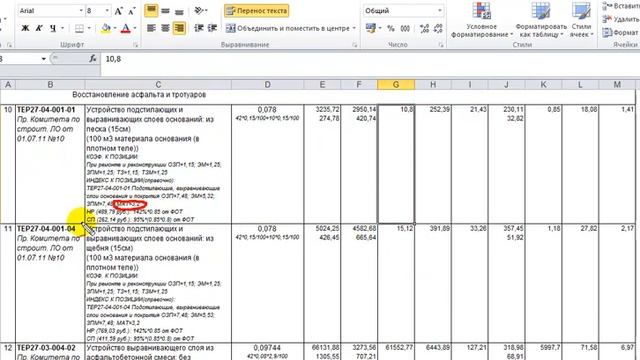
Task: Select column C header
Action: [158, 84]
